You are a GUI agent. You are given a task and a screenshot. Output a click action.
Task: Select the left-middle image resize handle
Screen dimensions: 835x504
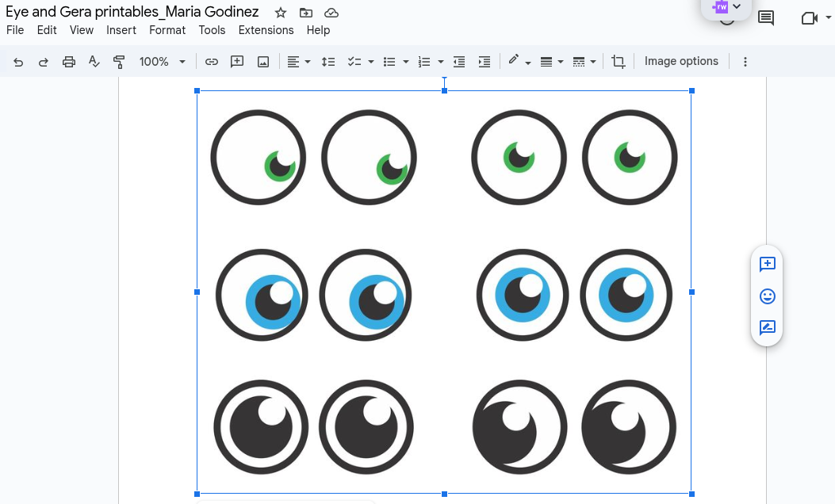click(x=197, y=292)
